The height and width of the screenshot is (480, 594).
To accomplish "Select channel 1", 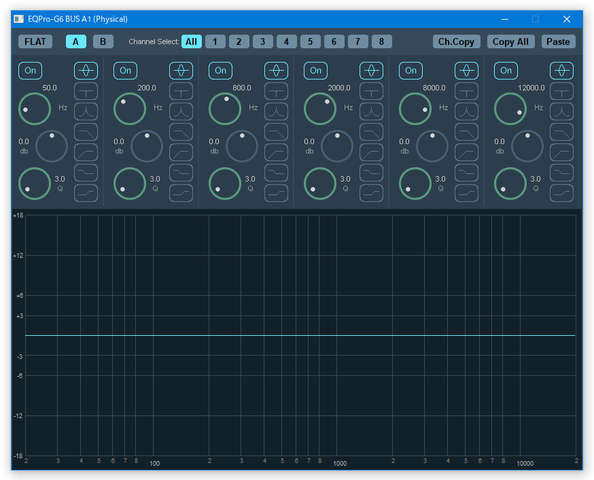I will coord(215,42).
